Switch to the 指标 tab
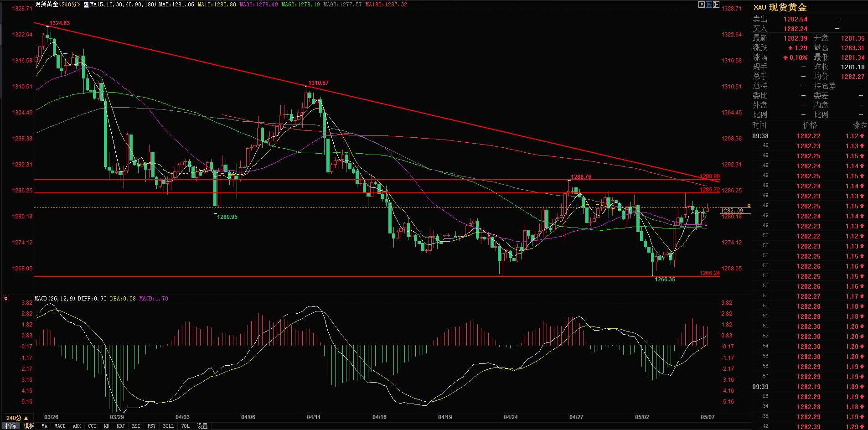This screenshot has height=430, width=868. (x=10, y=426)
